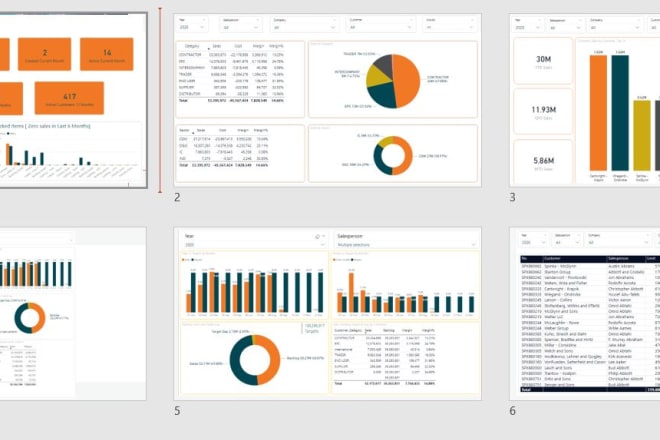Click the slide number 3 label
This screenshot has width=660, height=440.
coord(512,197)
